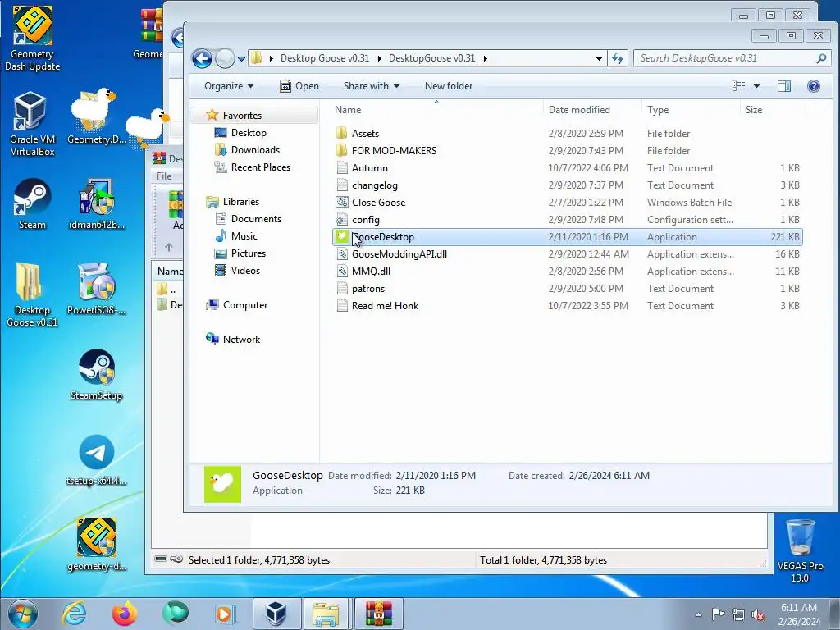Open the Music library

244,235
